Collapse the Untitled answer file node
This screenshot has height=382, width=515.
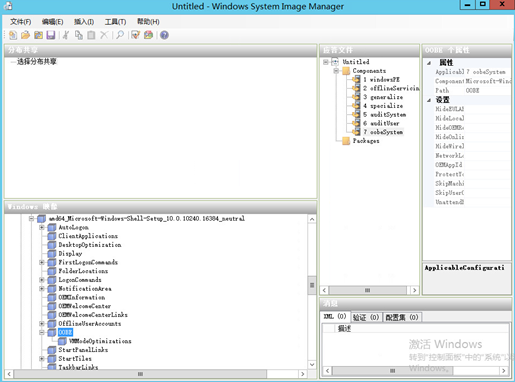tap(326, 62)
